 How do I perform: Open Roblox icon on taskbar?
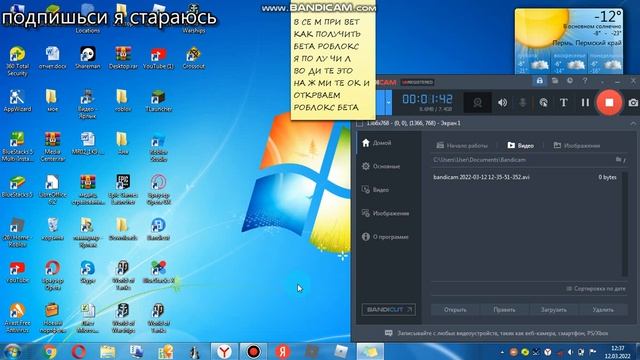pyautogui.click(x=340, y=351)
